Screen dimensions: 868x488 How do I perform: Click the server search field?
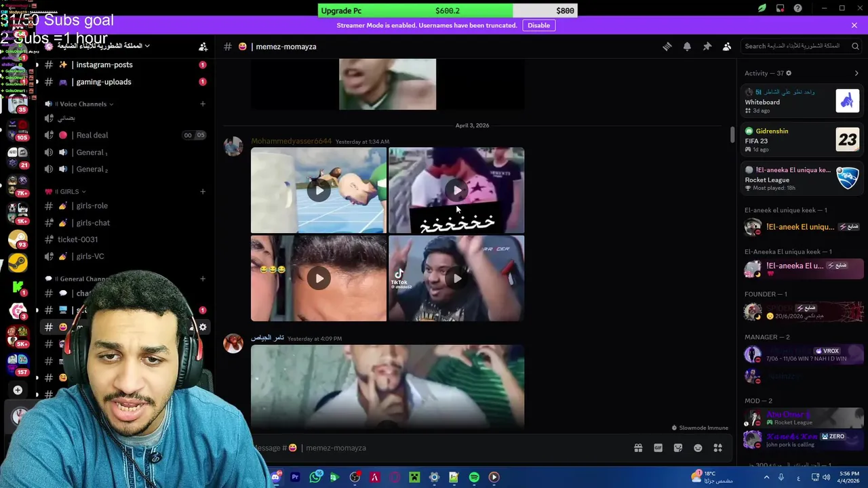(800, 46)
